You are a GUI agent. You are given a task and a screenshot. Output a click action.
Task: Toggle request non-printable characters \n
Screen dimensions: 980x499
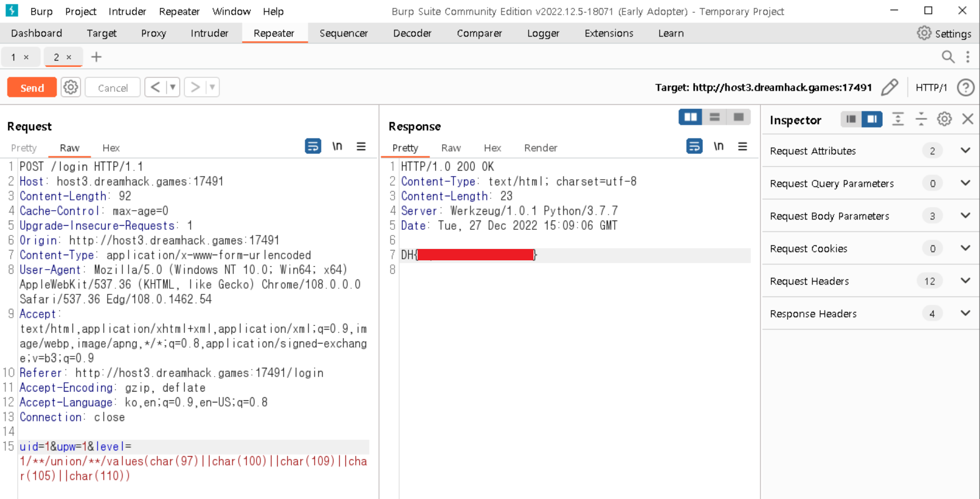pyautogui.click(x=337, y=146)
